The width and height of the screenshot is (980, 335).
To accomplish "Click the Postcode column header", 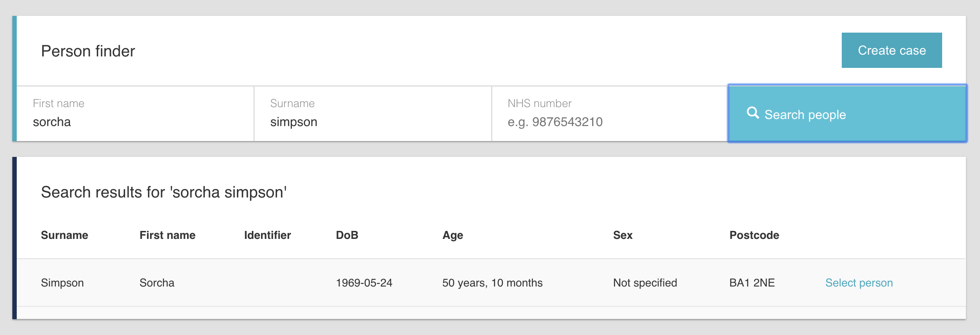I will pos(754,235).
